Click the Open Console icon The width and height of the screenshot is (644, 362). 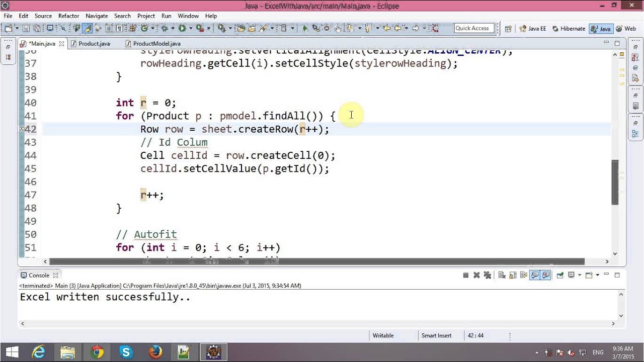coord(589,275)
